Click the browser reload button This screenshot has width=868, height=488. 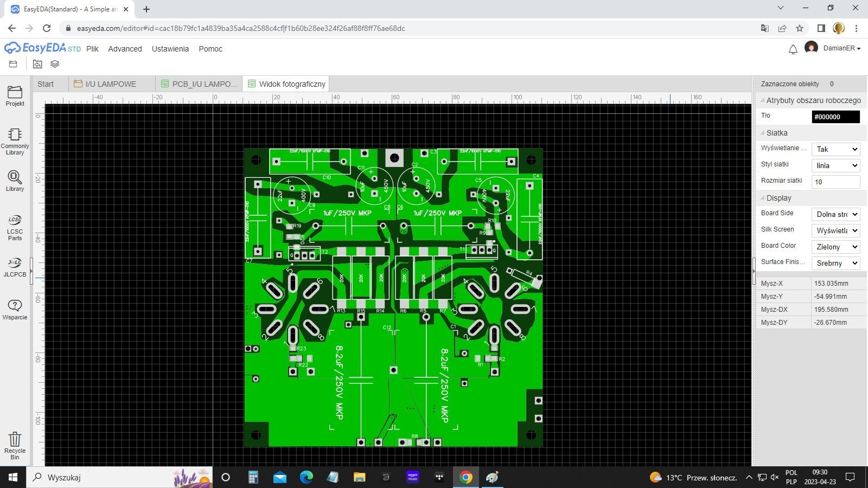point(47,28)
